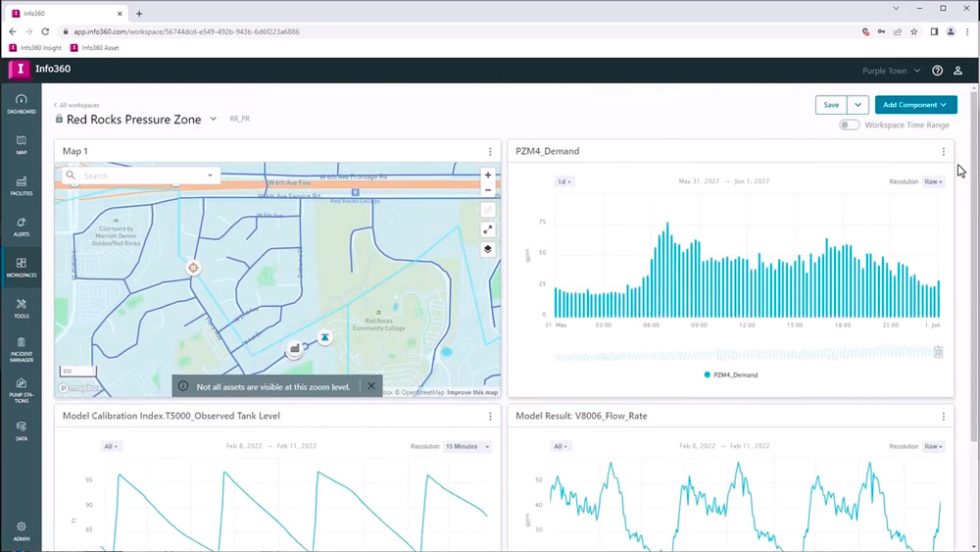The image size is (980, 552).
Task: Open a new browser tab
Action: click(x=139, y=13)
